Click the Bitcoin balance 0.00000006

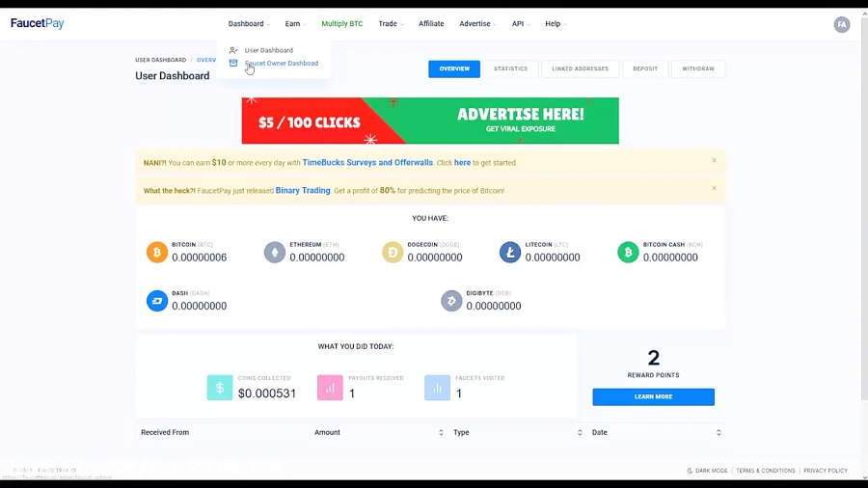pyautogui.click(x=200, y=258)
